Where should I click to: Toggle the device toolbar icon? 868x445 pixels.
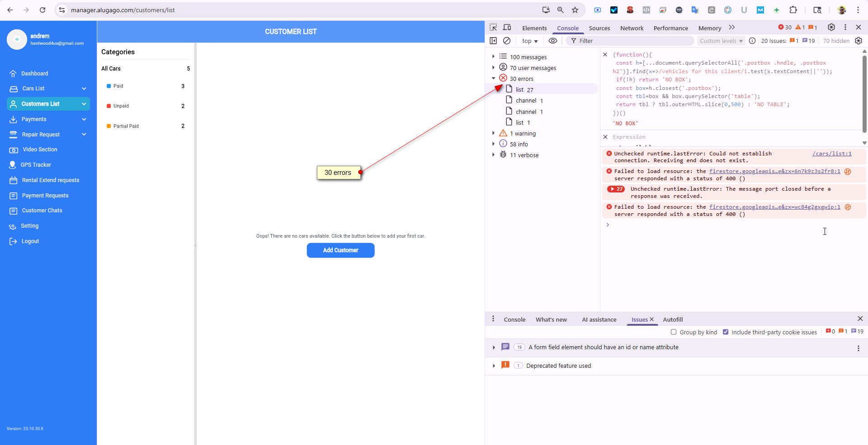[507, 28]
